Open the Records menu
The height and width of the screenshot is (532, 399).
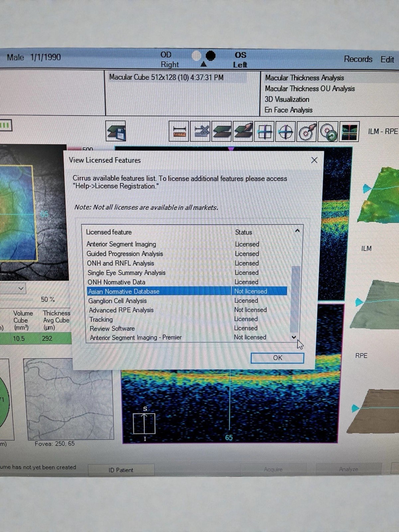358,59
